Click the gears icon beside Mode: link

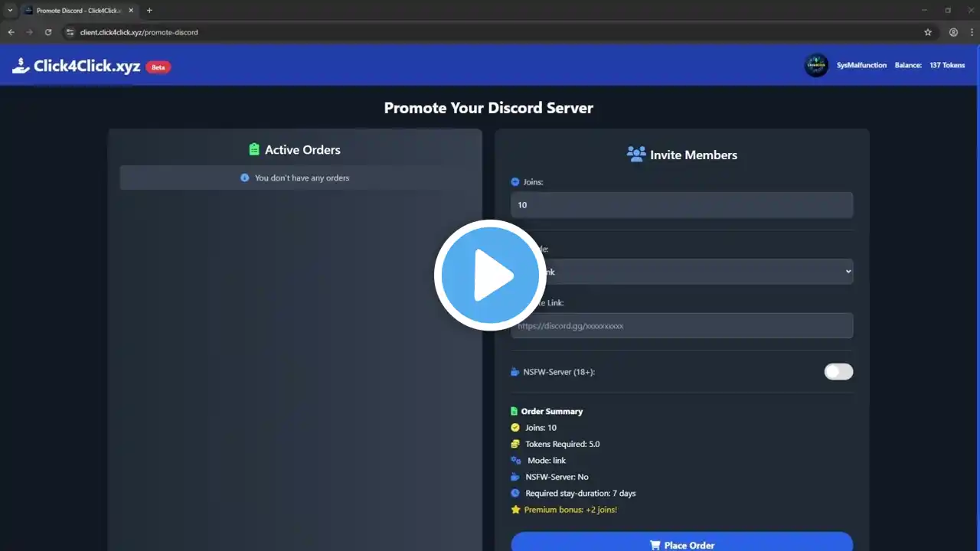[516, 461]
